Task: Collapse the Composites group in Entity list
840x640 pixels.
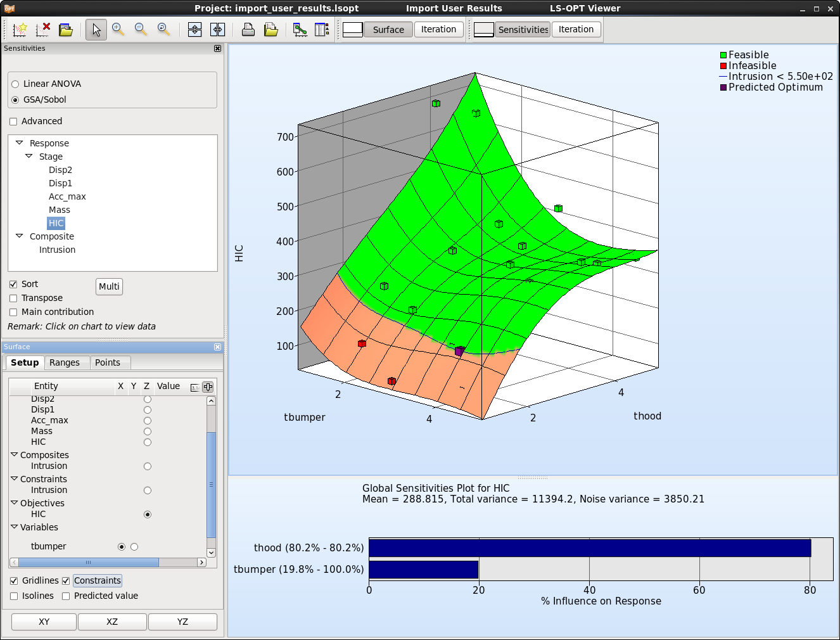Action: pos(15,454)
